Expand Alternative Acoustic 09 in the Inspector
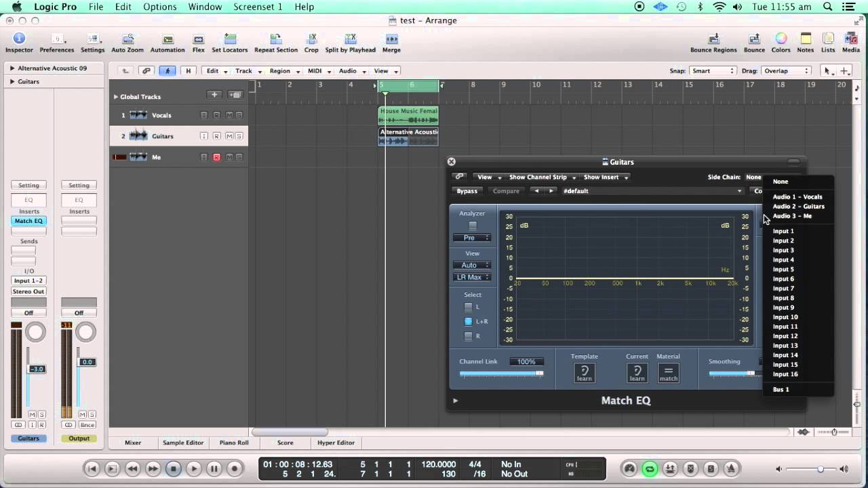The height and width of the screenshot is (488, 868). click(x=12, y=68)
